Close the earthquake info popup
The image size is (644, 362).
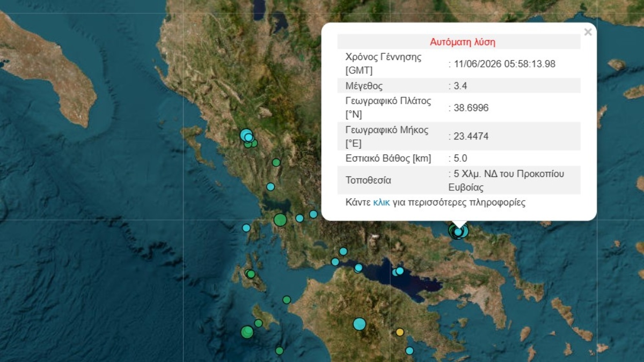click(588, 32)
